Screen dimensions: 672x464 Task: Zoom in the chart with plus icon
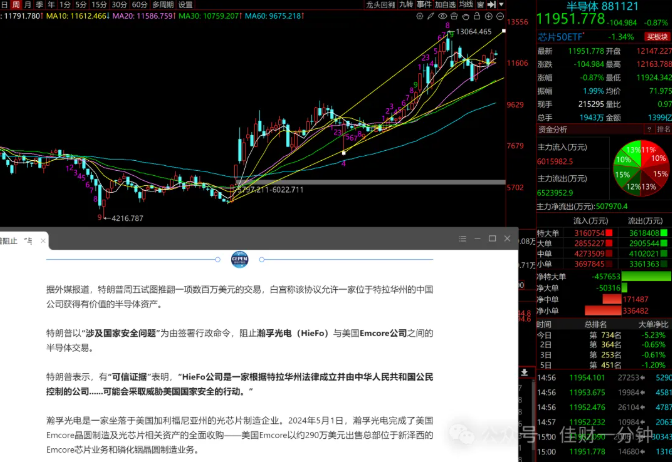(x=489, y=16)
